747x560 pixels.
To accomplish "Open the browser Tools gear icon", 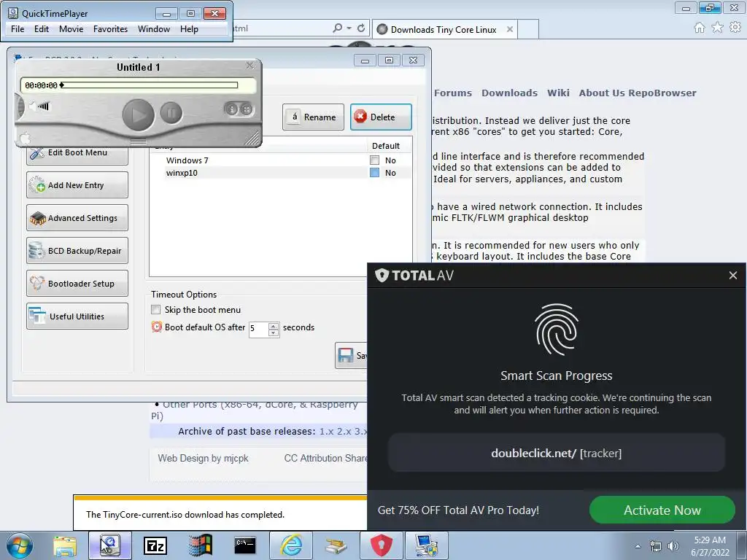I will tap(735, 28).
